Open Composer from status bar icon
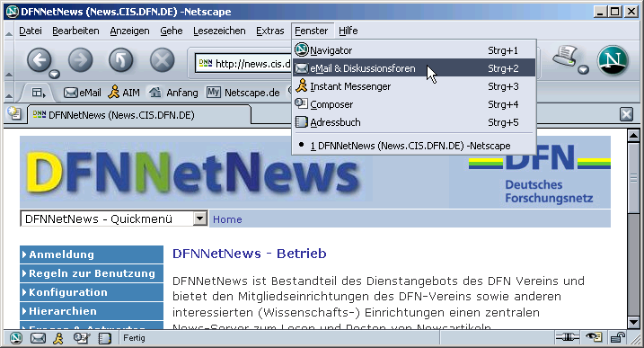The width and height of the screenshot is (644, 348). 82,338
